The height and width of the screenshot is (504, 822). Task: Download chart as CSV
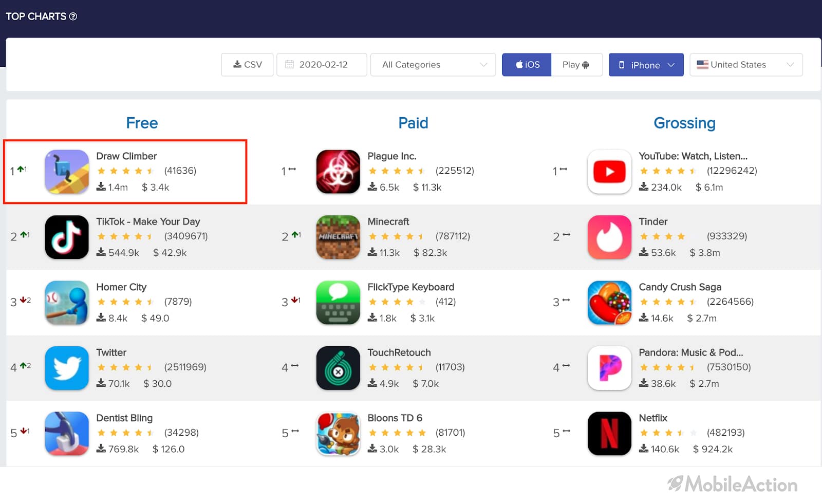[x=247, y=65]
